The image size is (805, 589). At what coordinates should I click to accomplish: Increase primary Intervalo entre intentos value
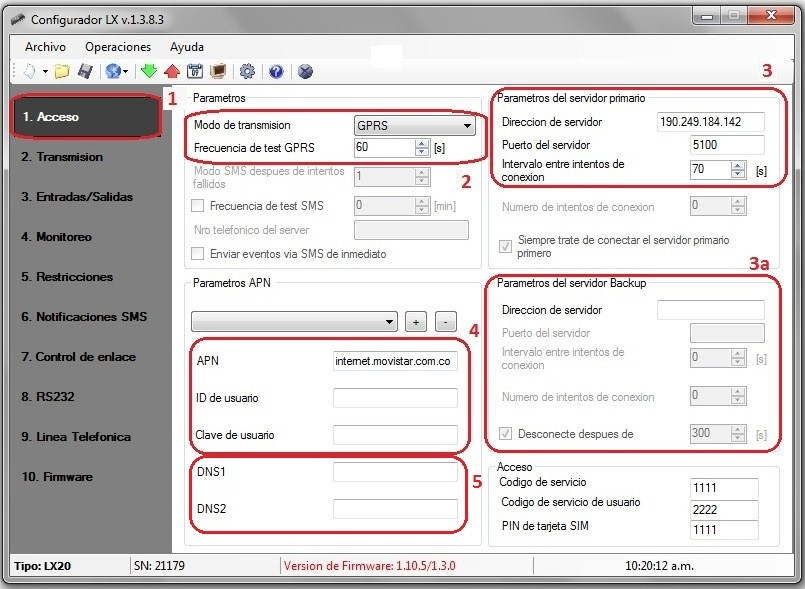[738, 165]
